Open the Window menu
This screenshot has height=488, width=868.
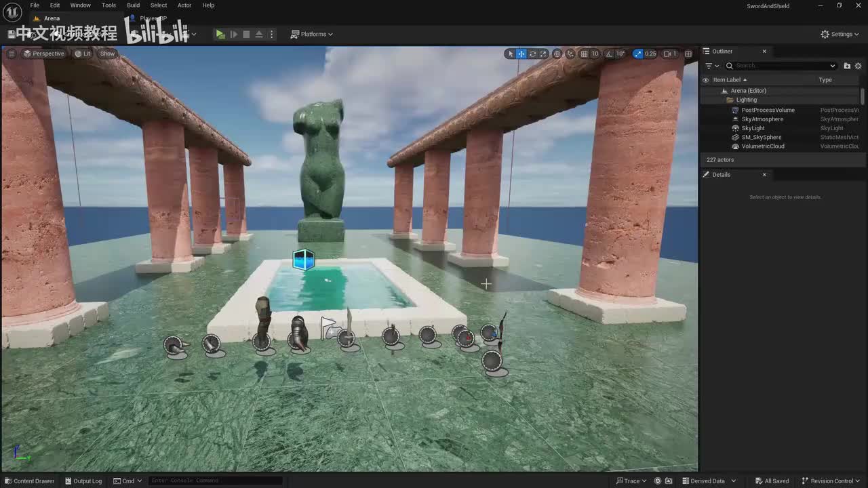80,5
